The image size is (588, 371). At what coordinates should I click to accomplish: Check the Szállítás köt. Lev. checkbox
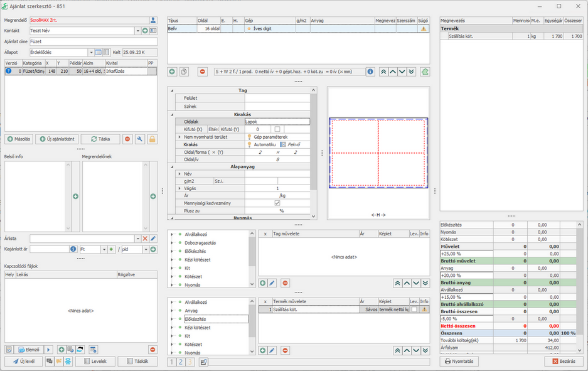pos(414,309)
